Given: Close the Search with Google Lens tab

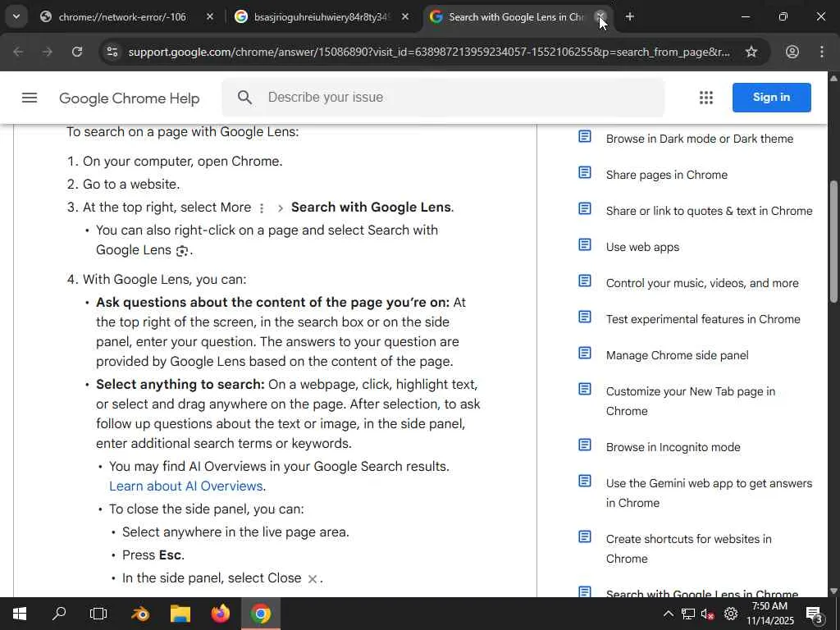Looking at the screenshot, I should [x=600, y=17].
